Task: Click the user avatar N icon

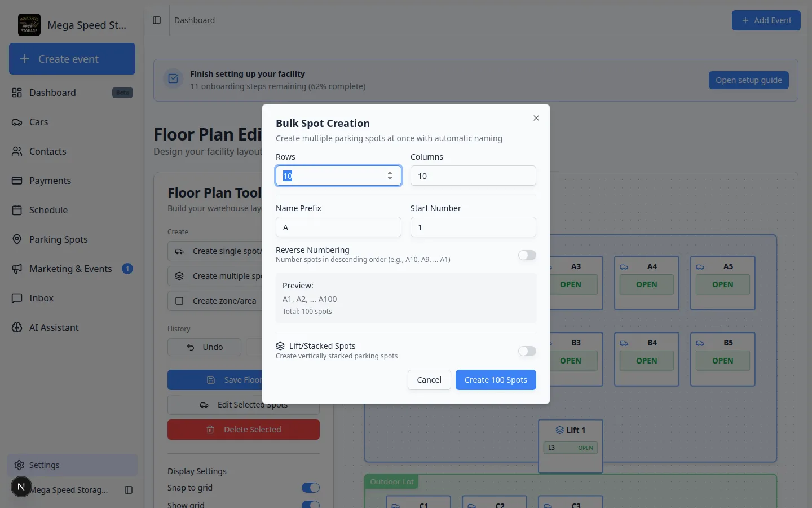Action: point(21,487)
